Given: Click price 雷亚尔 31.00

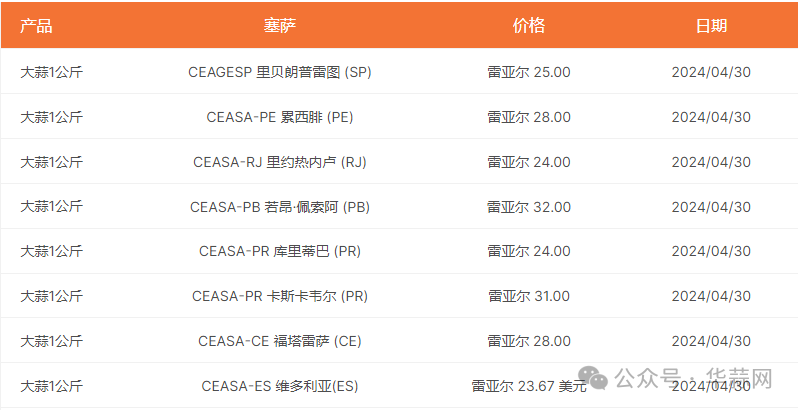Looking at the screenshot, I should (x=529, y=296).
